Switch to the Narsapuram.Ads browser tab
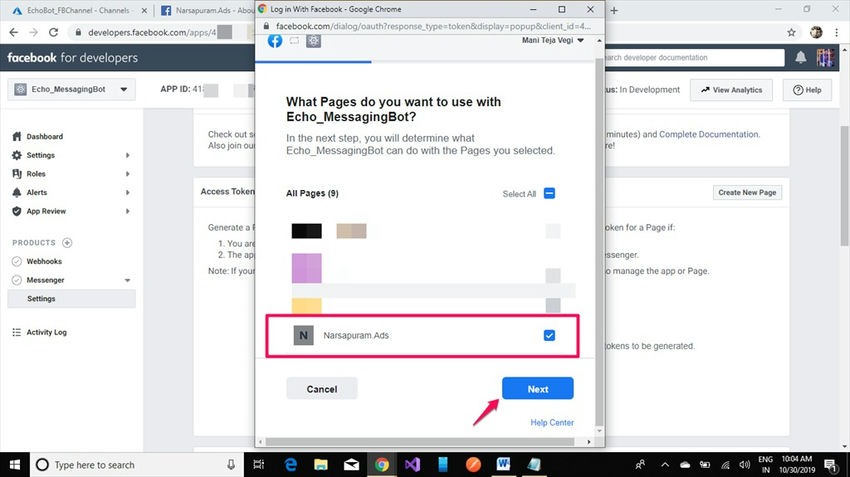Screen dimensions: 850x477 206,10
